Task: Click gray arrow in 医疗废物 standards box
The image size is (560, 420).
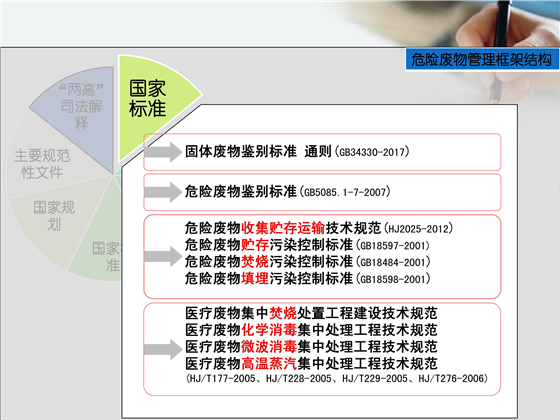Action: [163, 349]
